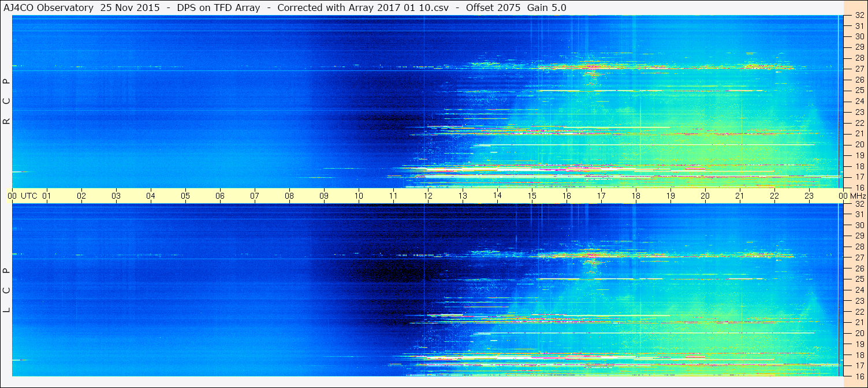Click '22' on the RCP frequency scale

(859, 123)
